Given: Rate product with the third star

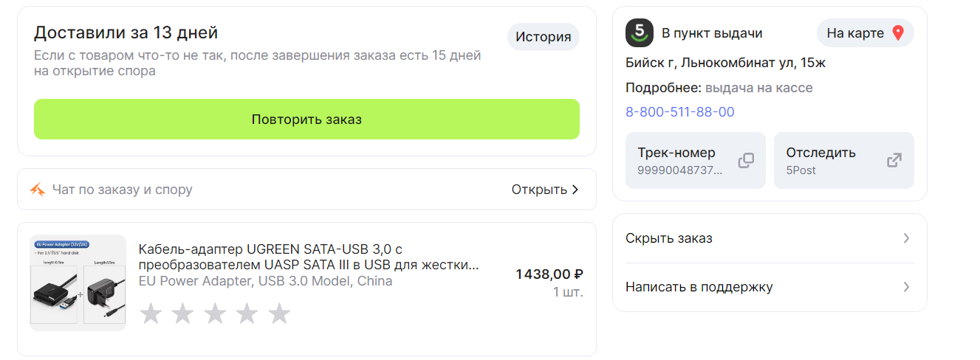Looking at the screenshot, I should (215, 314).
